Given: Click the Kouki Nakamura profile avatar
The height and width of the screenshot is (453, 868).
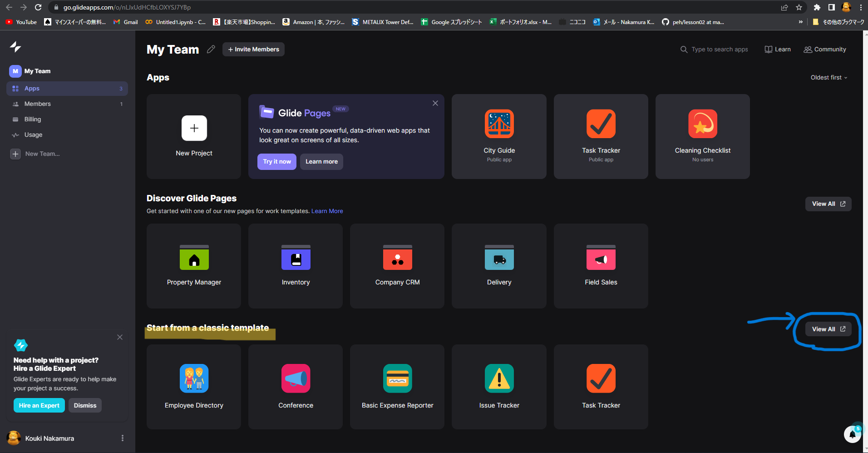Looking at the screenshot, I should coord(14,438).
